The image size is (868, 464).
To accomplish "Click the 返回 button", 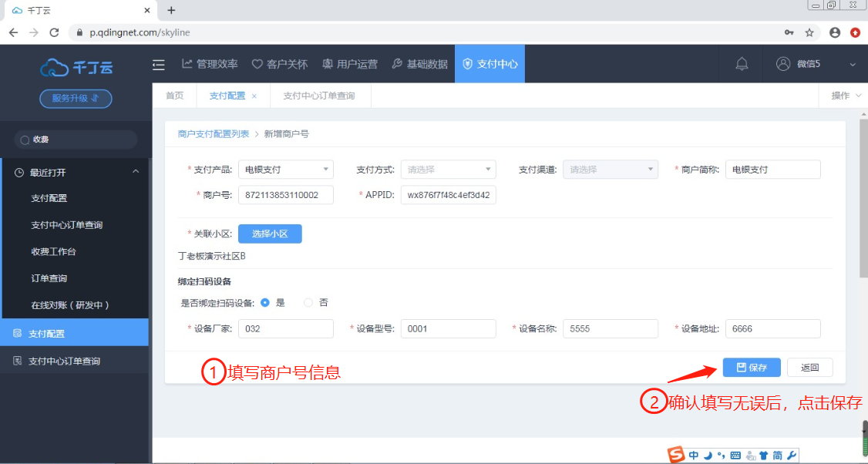I will click(x=810, y=367).
